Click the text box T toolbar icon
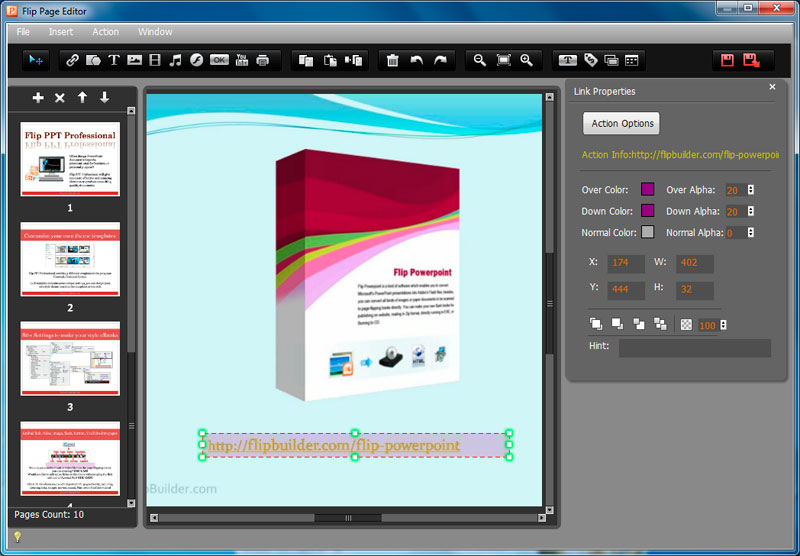 [x=567, y=60]
